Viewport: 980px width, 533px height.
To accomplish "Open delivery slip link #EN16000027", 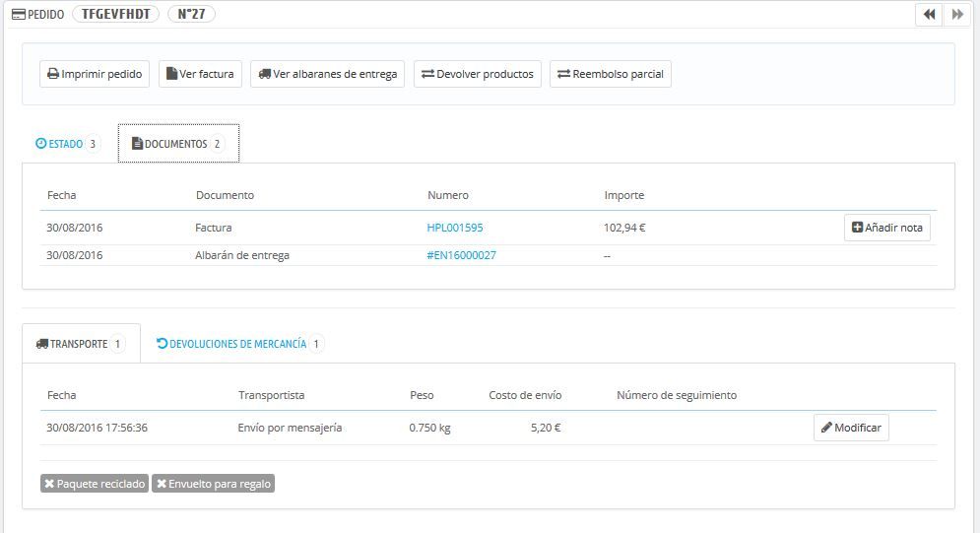I will pos(461,255).
